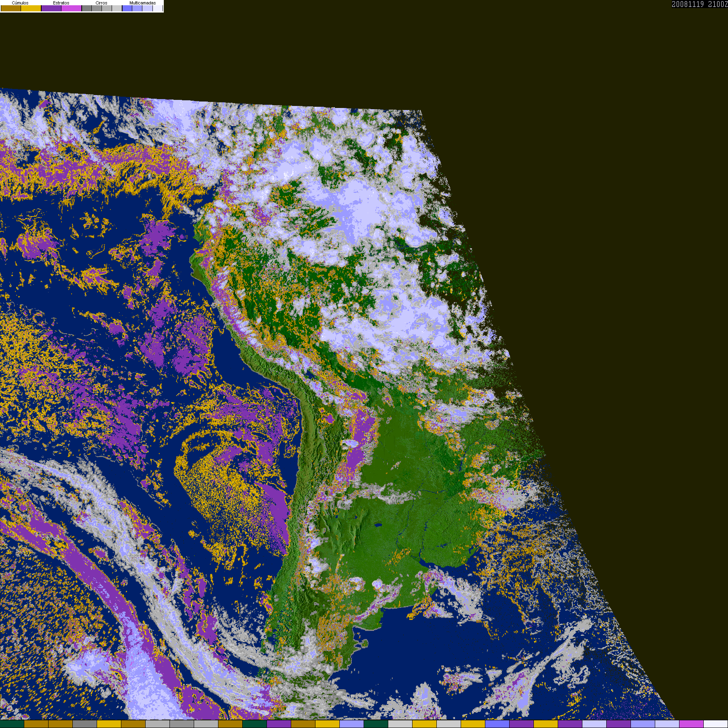Click the white segment of the bottom color strip
The image size is (728, 728).
pyautogui.click(x=716, y=724)
